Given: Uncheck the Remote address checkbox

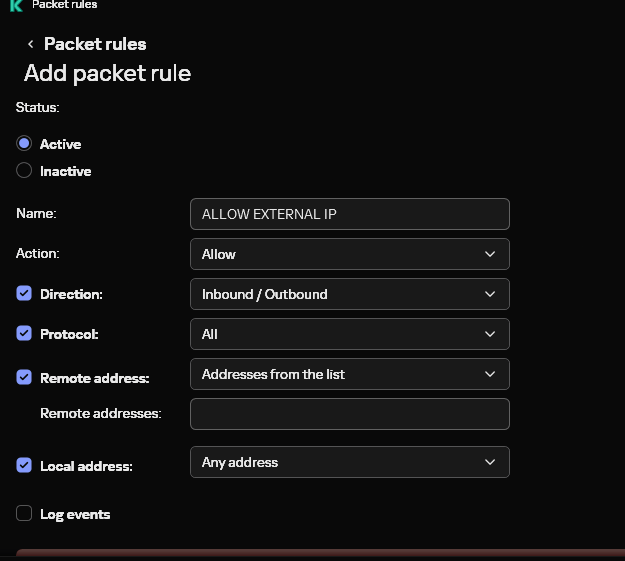Looking at the screenshot, I should [x=24, y=378].
